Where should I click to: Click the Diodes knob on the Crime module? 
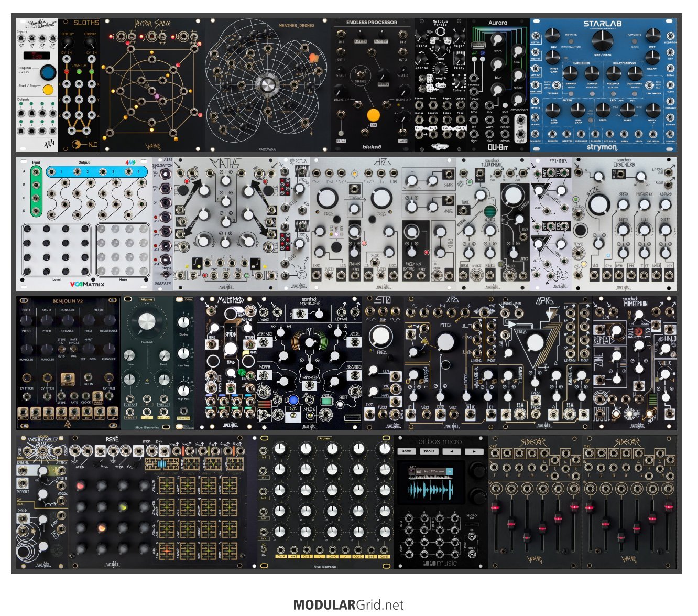(x=183, y=322)
